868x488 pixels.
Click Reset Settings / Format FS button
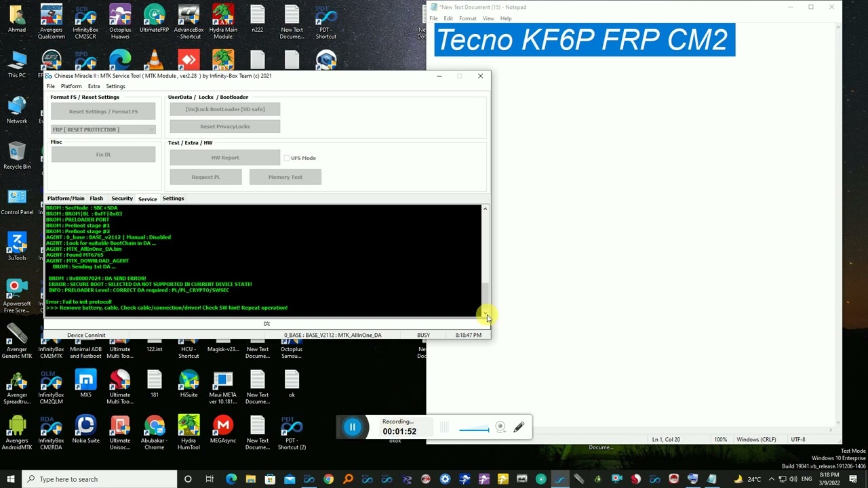pyautogui.click(x=103, y=112)
